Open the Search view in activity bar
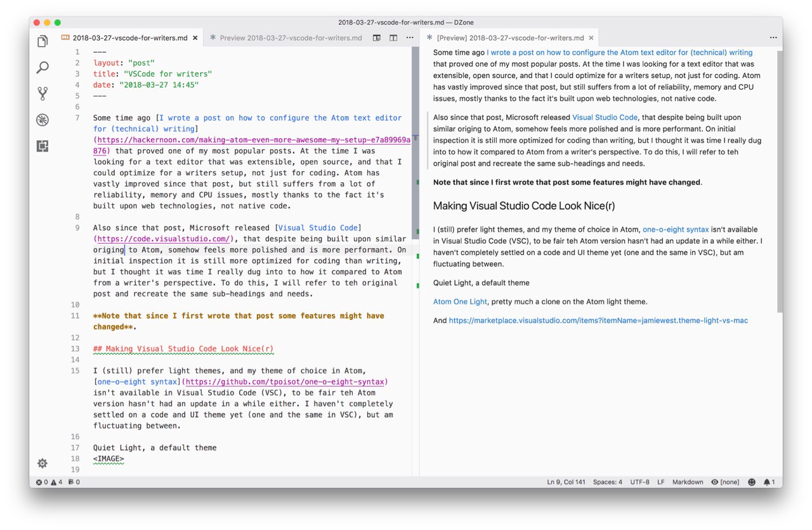Image resolution: width=812 pixels, height=530 pixels. [x=43, y=67]
